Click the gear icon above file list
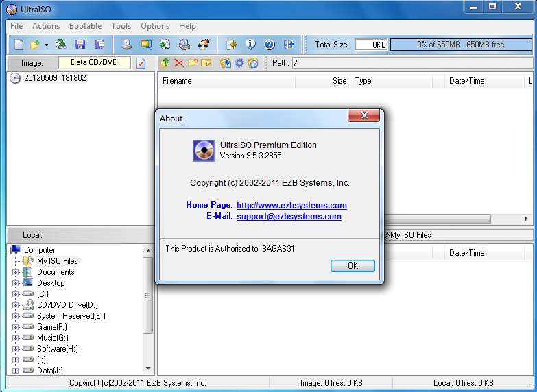 pyautogui.click(x=239, y=63)
